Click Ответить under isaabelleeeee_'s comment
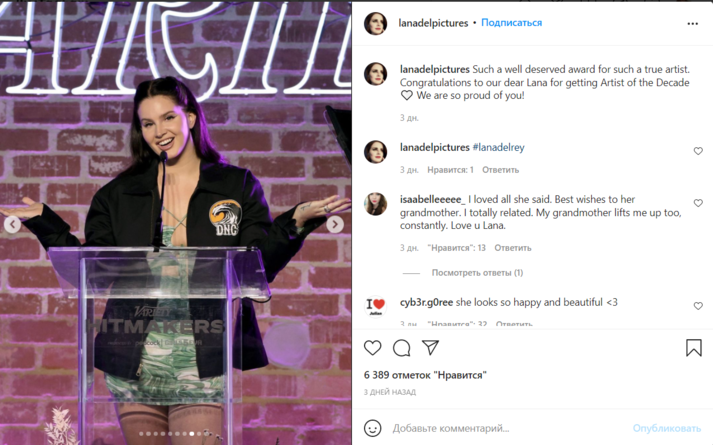713x445 pixels. click(513, 248)
